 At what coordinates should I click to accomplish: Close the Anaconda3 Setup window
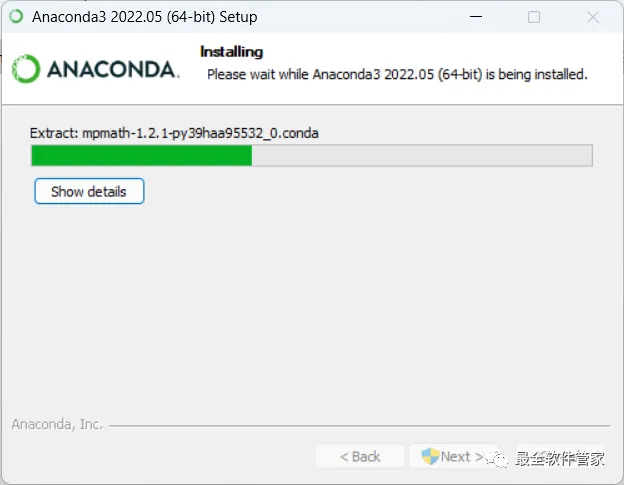pos(593,17)
